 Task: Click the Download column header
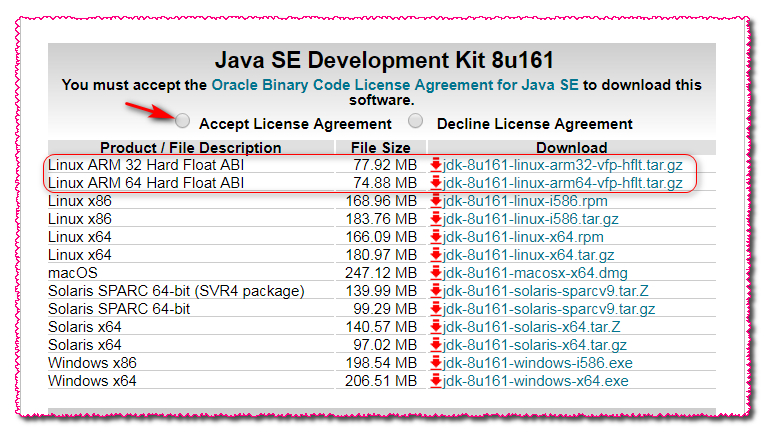pos(572,148)
